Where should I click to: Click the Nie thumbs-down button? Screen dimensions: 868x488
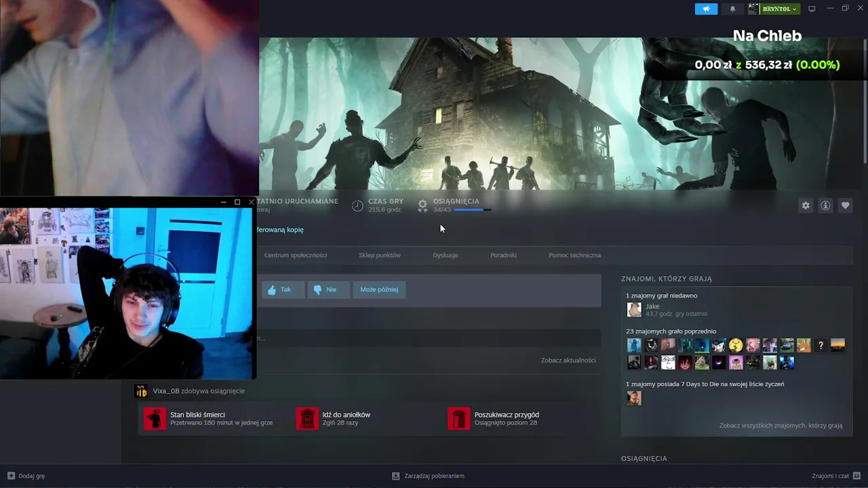click(328, 289)
